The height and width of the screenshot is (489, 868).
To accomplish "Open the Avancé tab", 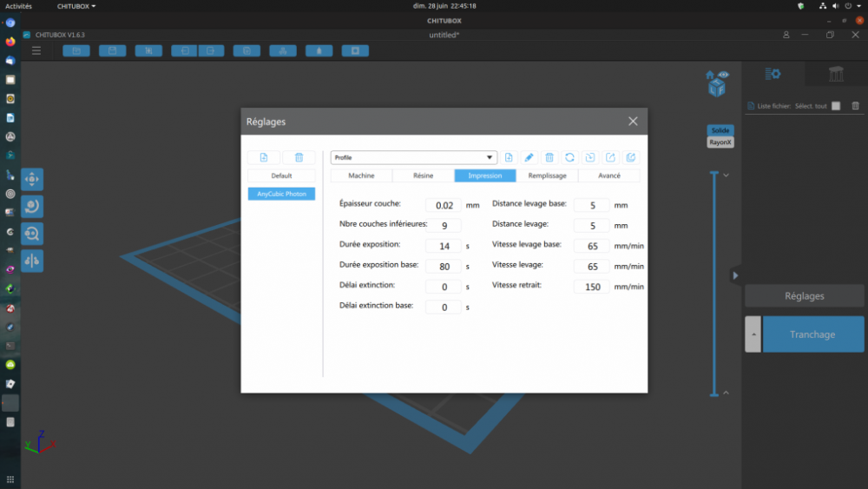I will coord(609,175).
